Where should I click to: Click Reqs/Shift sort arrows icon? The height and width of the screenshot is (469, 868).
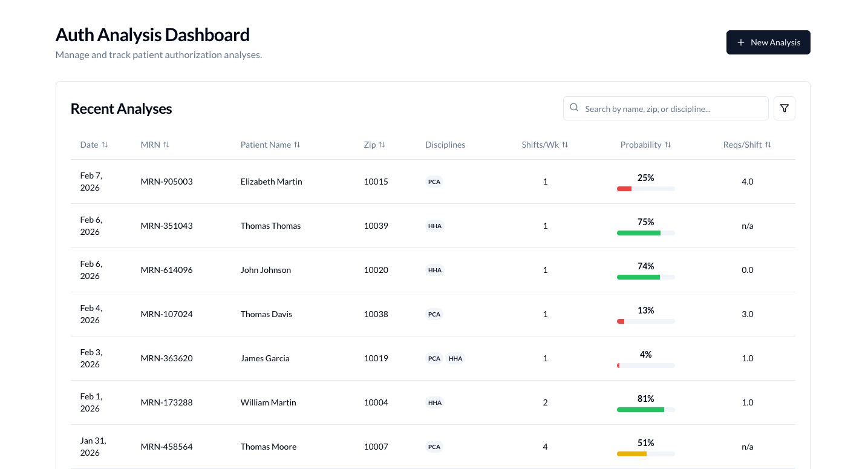click(x=768, y=145)
